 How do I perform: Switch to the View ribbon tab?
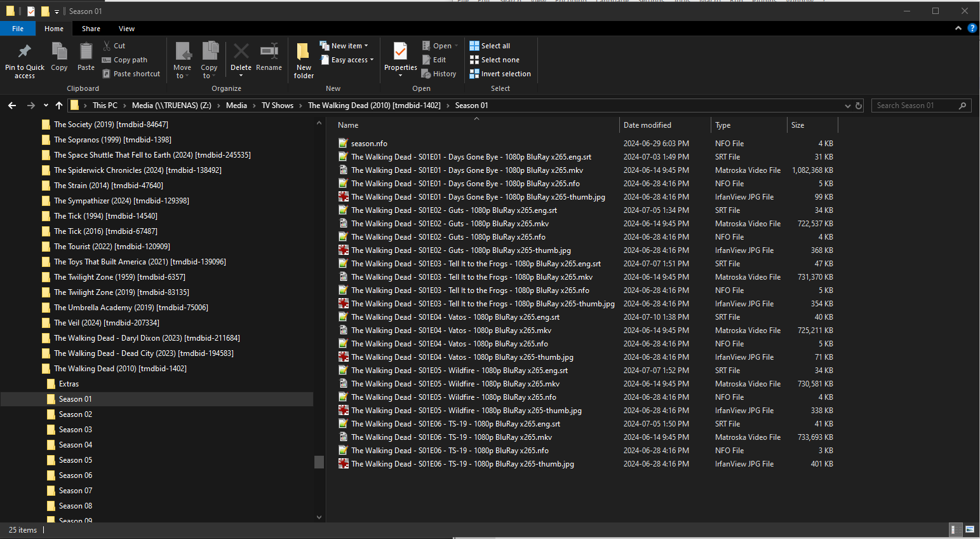[126, 29]
